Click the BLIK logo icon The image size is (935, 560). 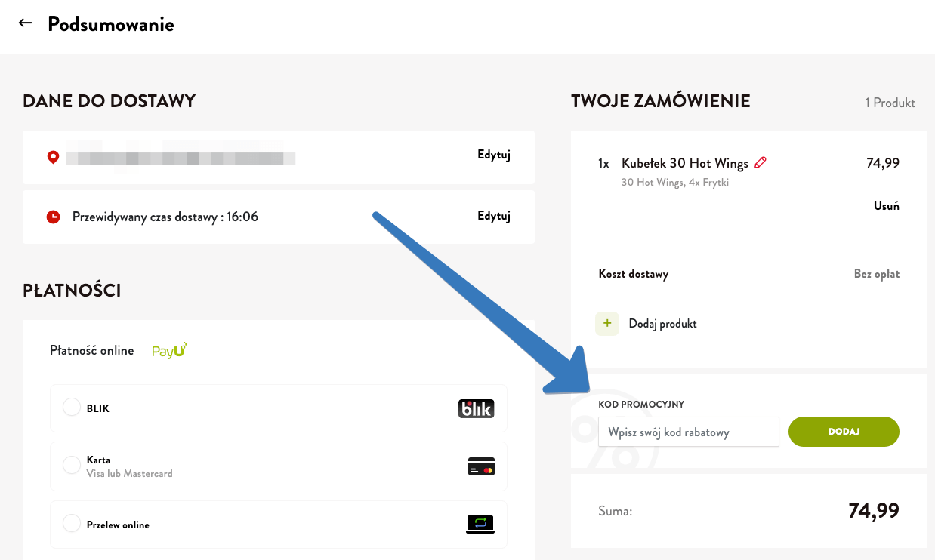click(x=476, y=408)
